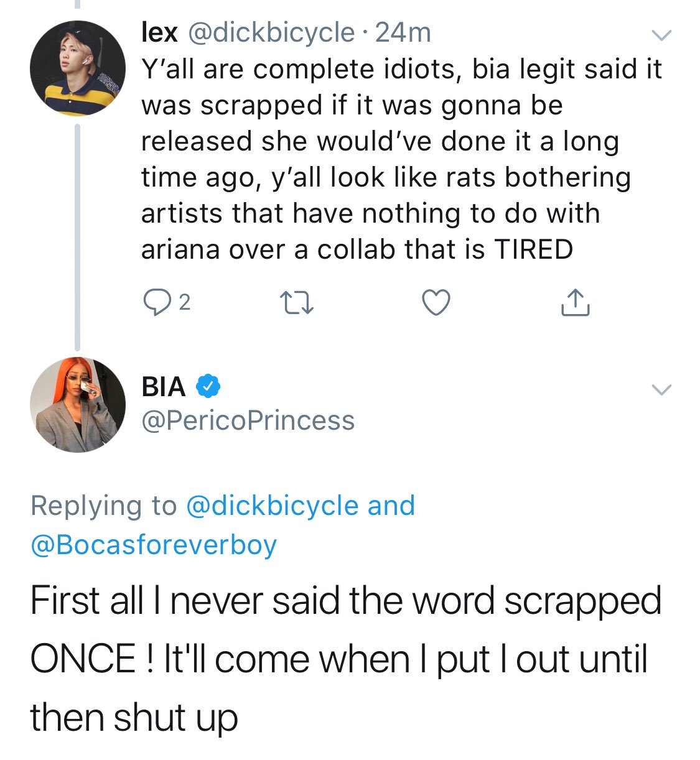The image size is (700, 760).
Task: Click the reply count number 2
Action: [x=184, y=303]
